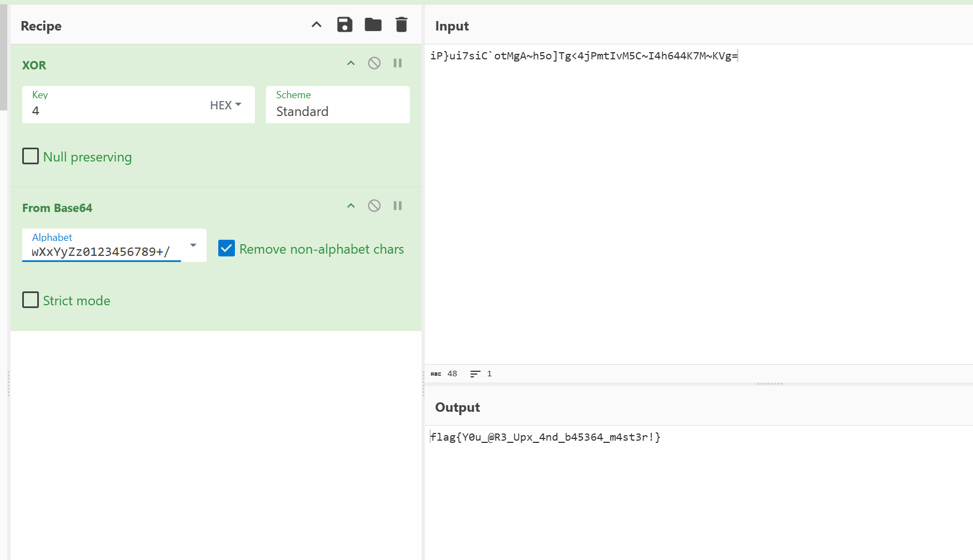Click the save recipe floppy disk icon
973x560 pixels.
tap(344, 25)
